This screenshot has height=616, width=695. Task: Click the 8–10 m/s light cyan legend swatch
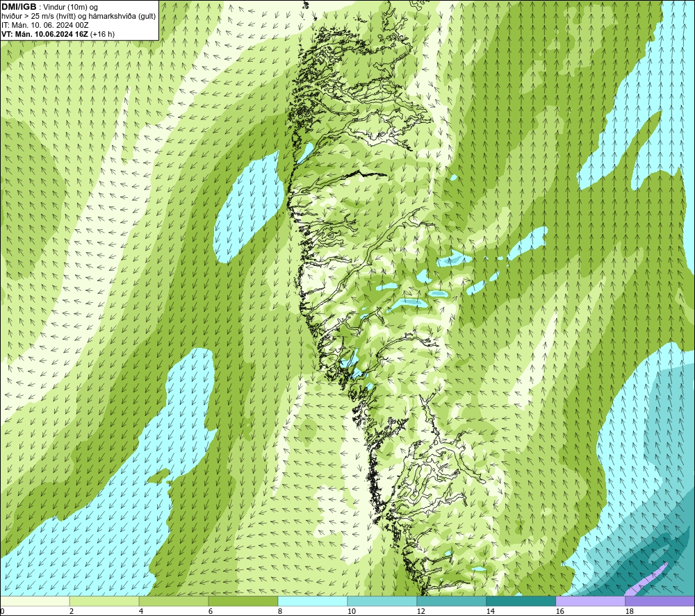(313, 601)
